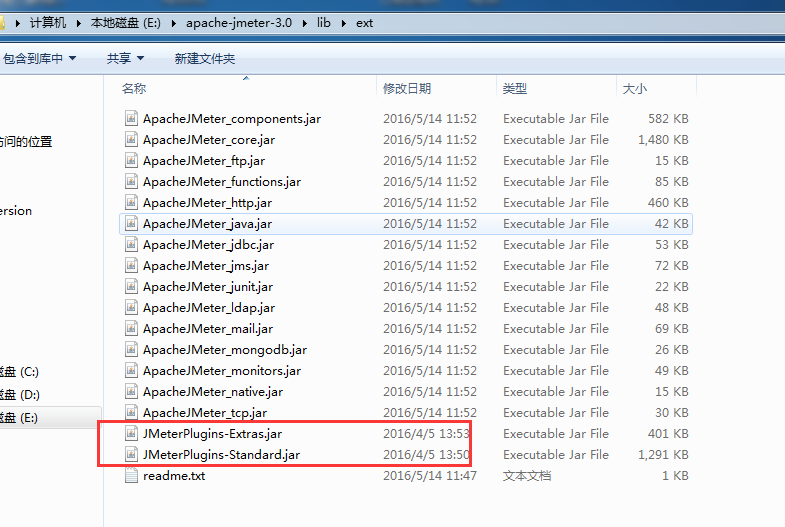The height and width of the screenshot is (527, 785).
Task: Expand breadcrumb arrow after lib
Action: point(343,23)
